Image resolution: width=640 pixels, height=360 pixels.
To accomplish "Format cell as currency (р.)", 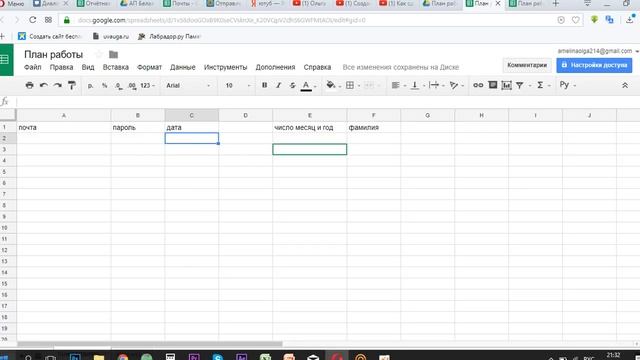I will tap(90, 86).
